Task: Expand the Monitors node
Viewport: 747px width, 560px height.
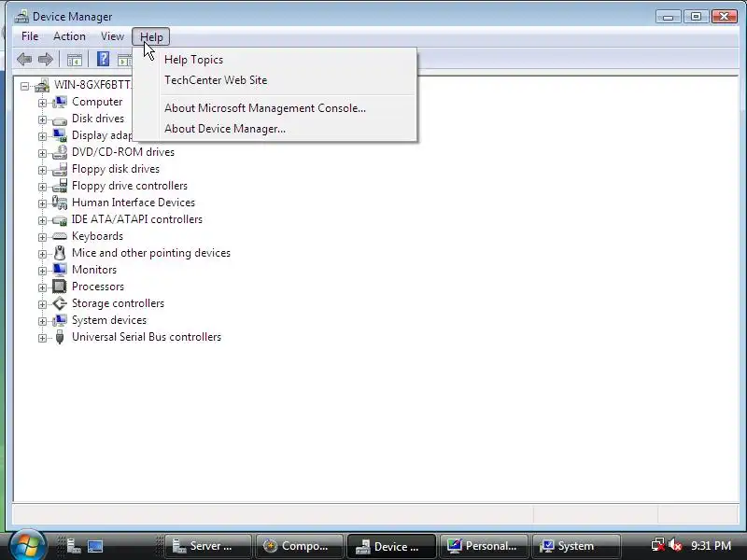Action: coord(42,271)
